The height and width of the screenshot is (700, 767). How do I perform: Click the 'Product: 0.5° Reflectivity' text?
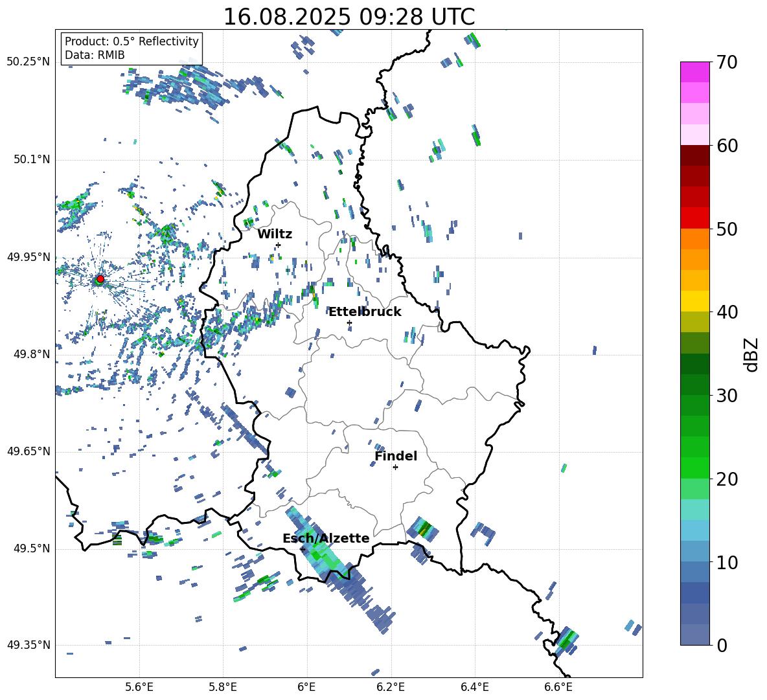click(132, 41)
